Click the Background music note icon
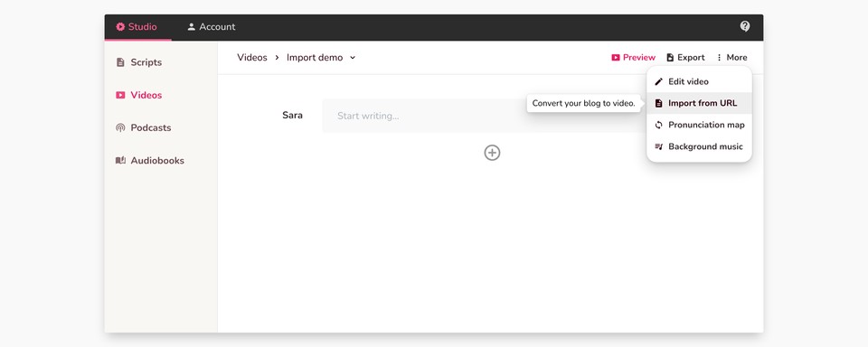868x347 pixels. pyautogui.click(x=658, y=146)
